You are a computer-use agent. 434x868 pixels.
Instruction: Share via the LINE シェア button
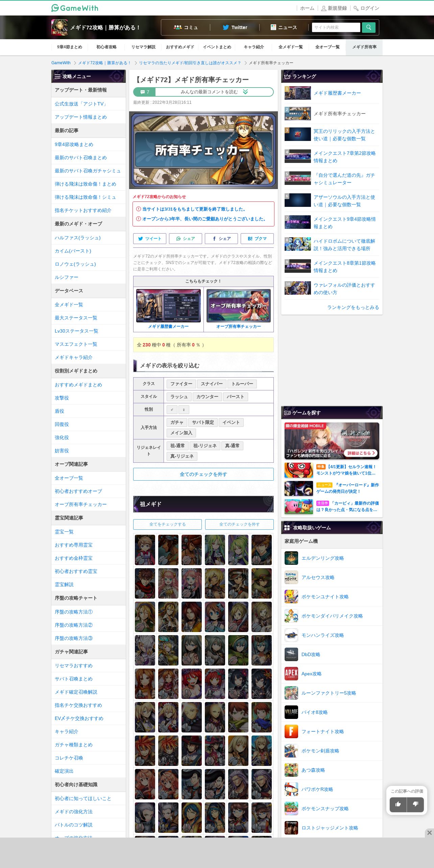[x=186, y=239]
